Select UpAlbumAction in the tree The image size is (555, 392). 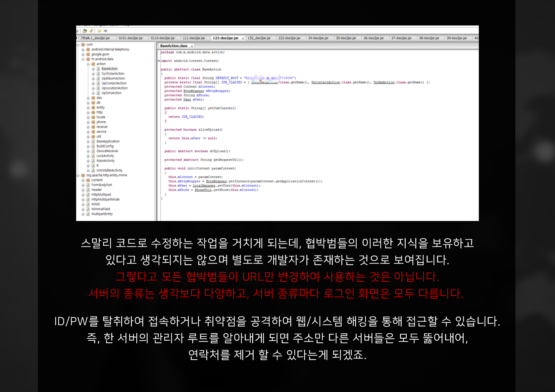pyautogui.click(x=113, y=78)
